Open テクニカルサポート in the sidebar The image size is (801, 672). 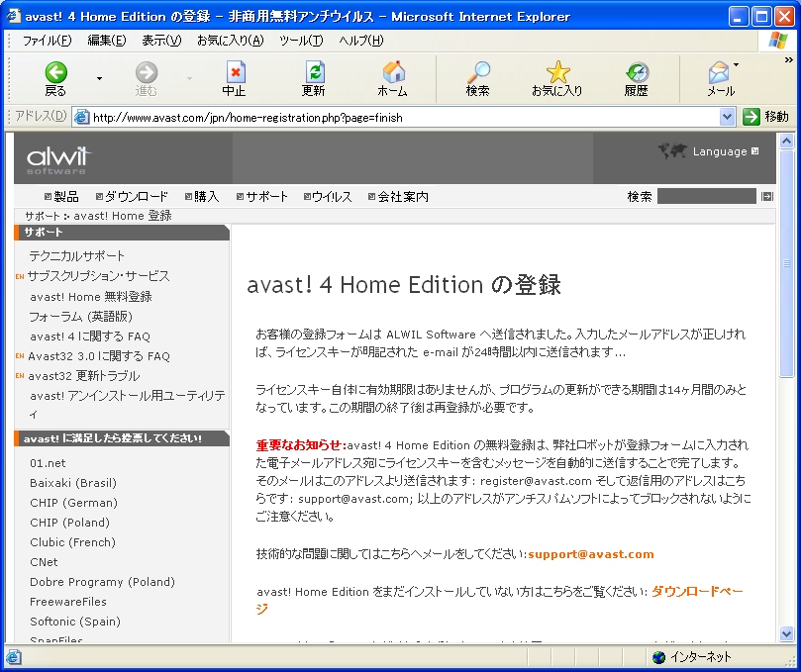pos(76,255)
